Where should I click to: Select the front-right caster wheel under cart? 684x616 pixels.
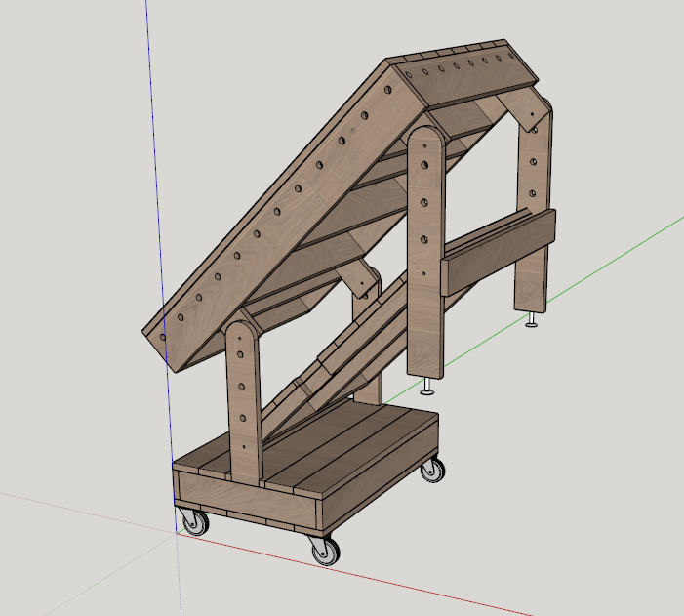point(325,552)
